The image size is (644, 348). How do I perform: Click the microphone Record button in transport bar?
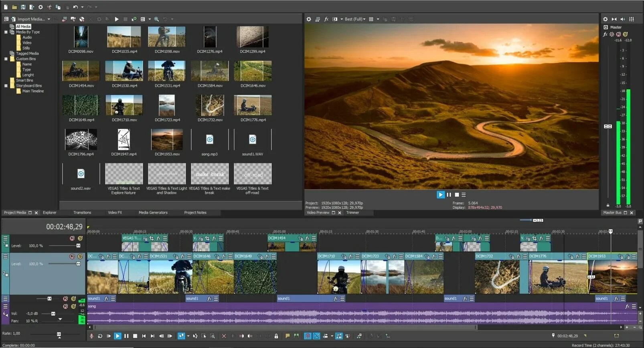(x=91, y=336)
